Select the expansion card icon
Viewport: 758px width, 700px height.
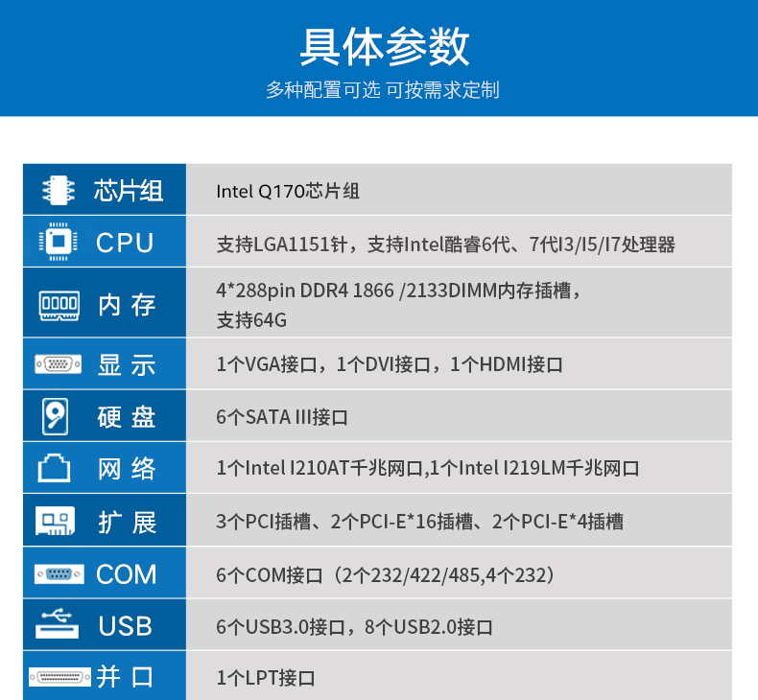(x=56, y=522)
